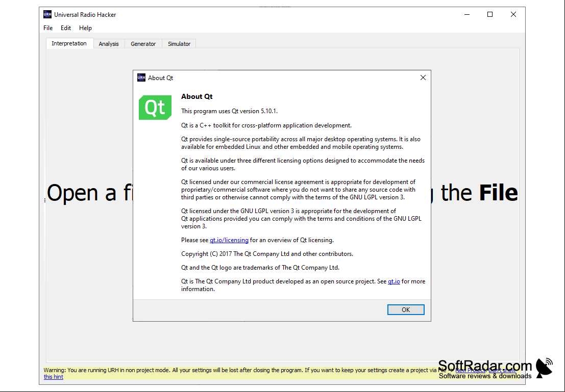The image size is (565, 392).
Task: Click the Qt logo in the dialog
Action: click(155, 107)
